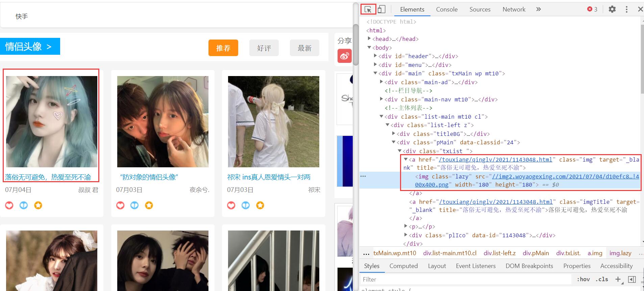Collapse div id main node
The width and height of the screenshot is (644, 291).
pyautogui.click(x=375, y=73)
